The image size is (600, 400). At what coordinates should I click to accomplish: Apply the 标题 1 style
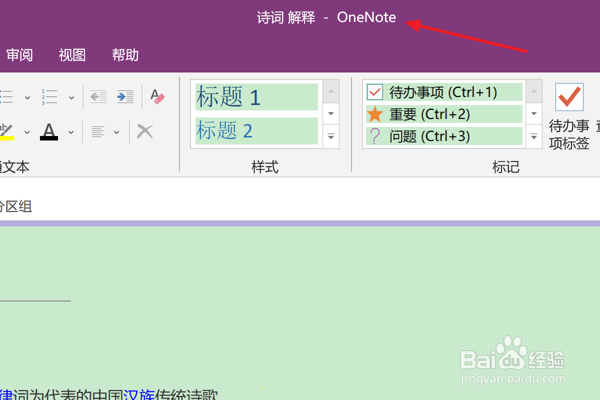pyautogui.click(x=256, y=97)
